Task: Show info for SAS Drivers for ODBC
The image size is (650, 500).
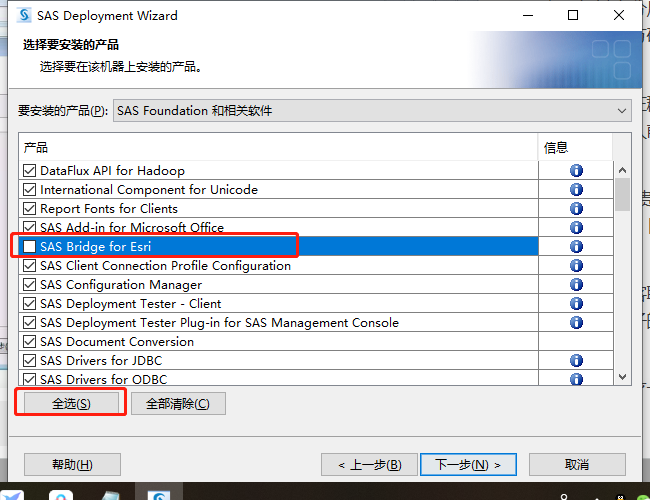Action: [x=576, y=379]
